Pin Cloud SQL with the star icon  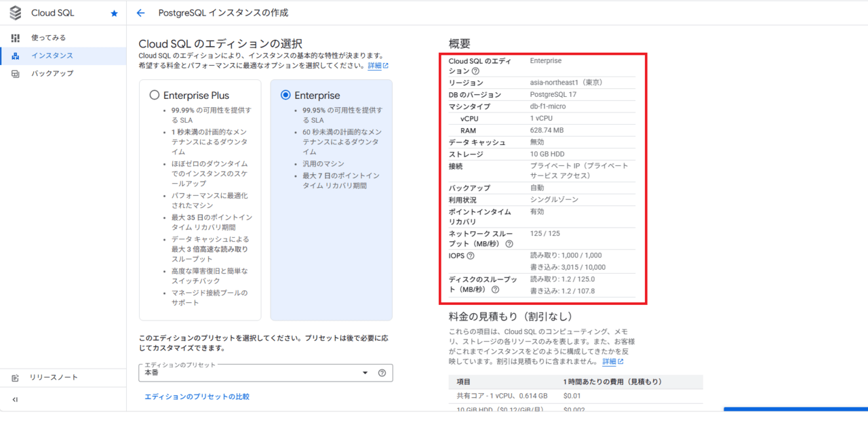pos(114,14)
